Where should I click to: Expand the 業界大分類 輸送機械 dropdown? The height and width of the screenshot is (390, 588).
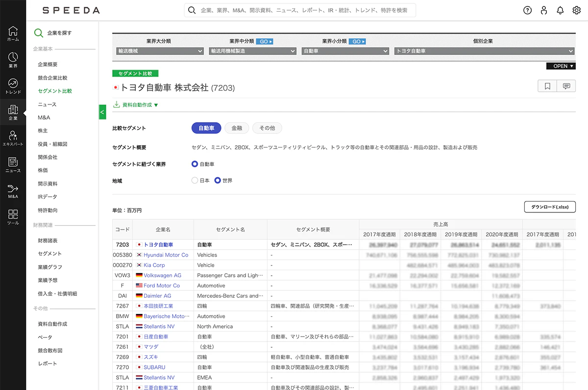point(160,51)
